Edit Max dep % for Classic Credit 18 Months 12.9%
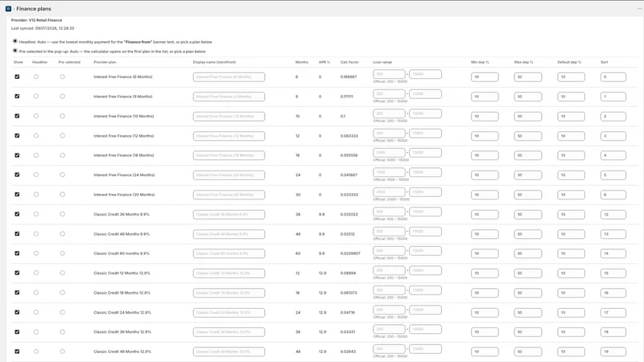 (x=528, y=293)
